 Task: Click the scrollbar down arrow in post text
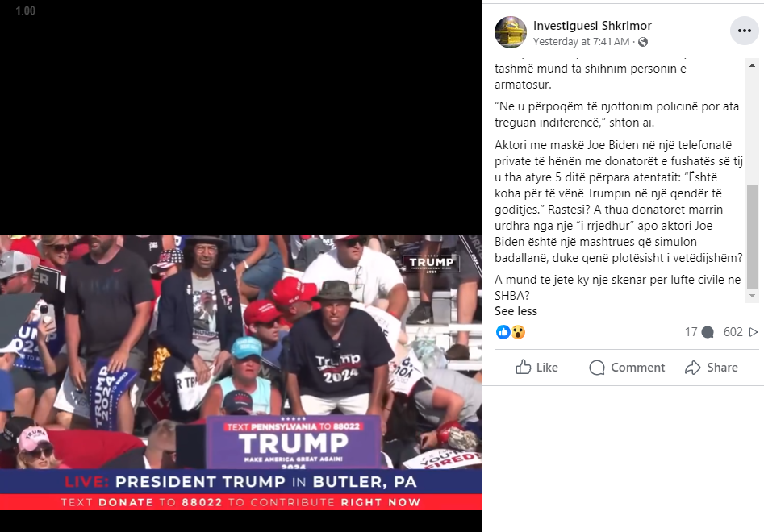point(753,296)
